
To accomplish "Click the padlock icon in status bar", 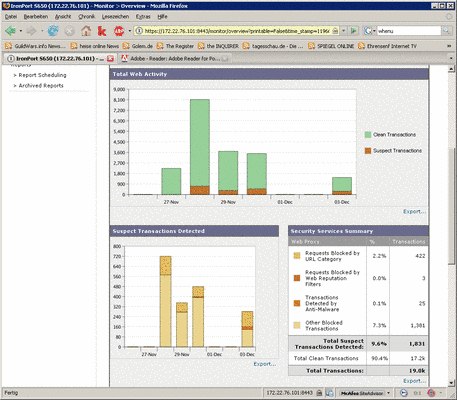I will click(x=319, y=393).
